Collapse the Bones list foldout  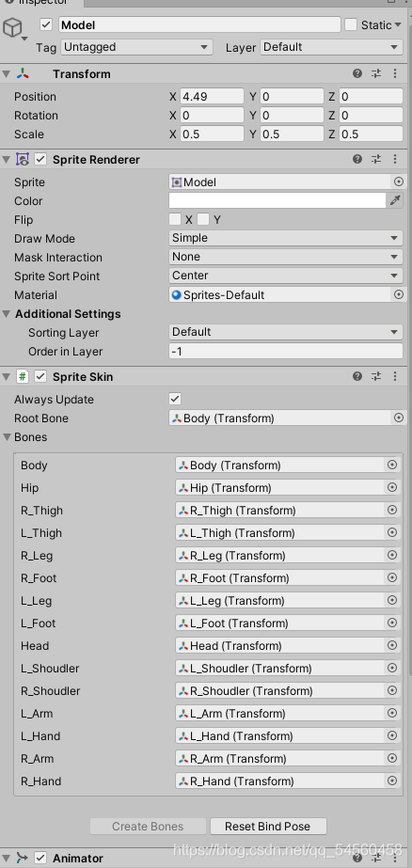(8, 437)
